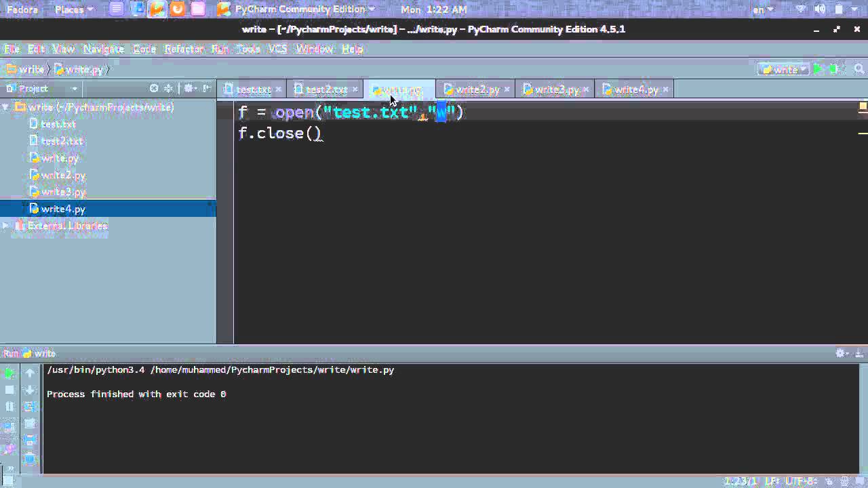
Task: Open the network status icon
Action: pyautogui.click(x=802, y=9)
